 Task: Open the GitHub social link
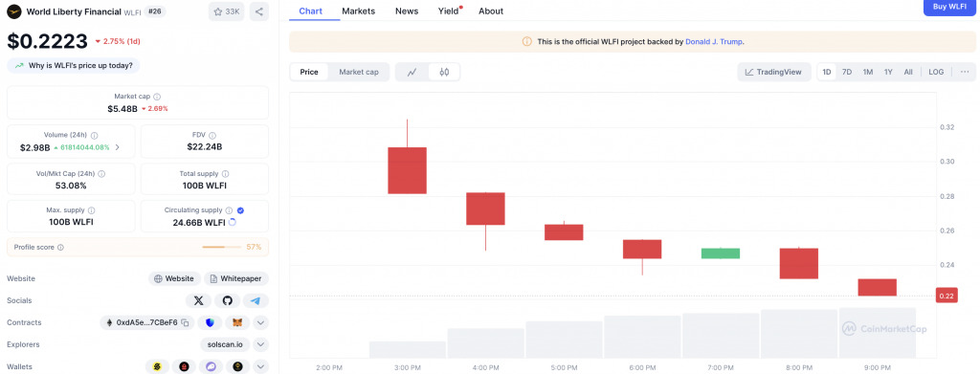(x=228, y=301)
